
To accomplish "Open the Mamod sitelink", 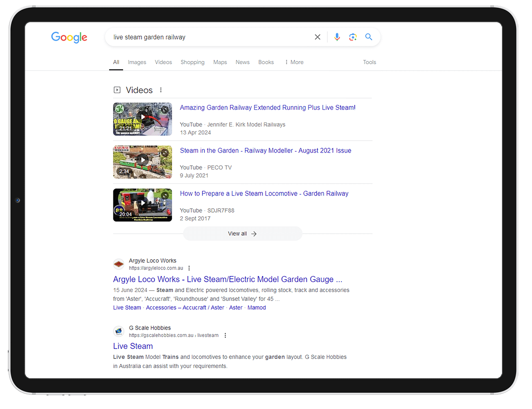I will click(257, 308).
